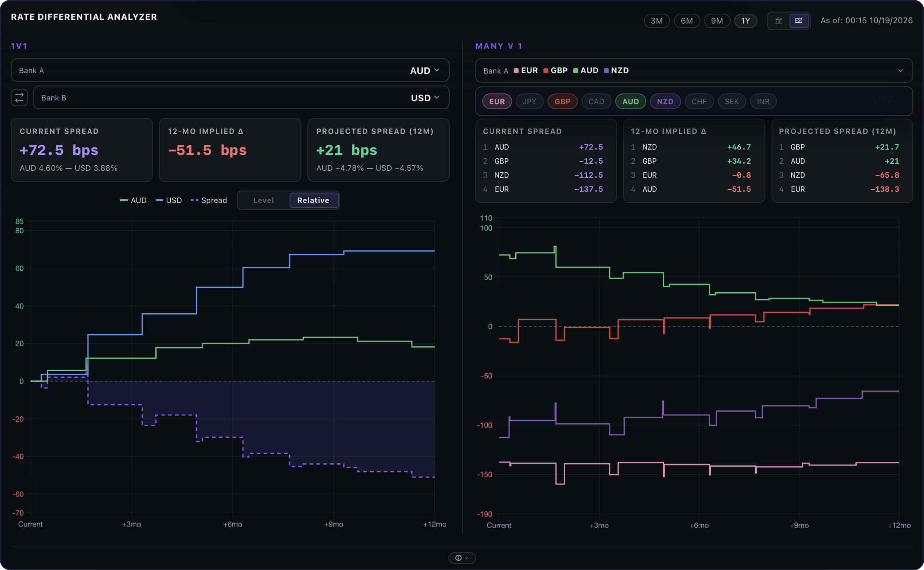Click EUR −0.8 row in 12-Mo Implied
This screenshot has width=924, height=570.
691,175
